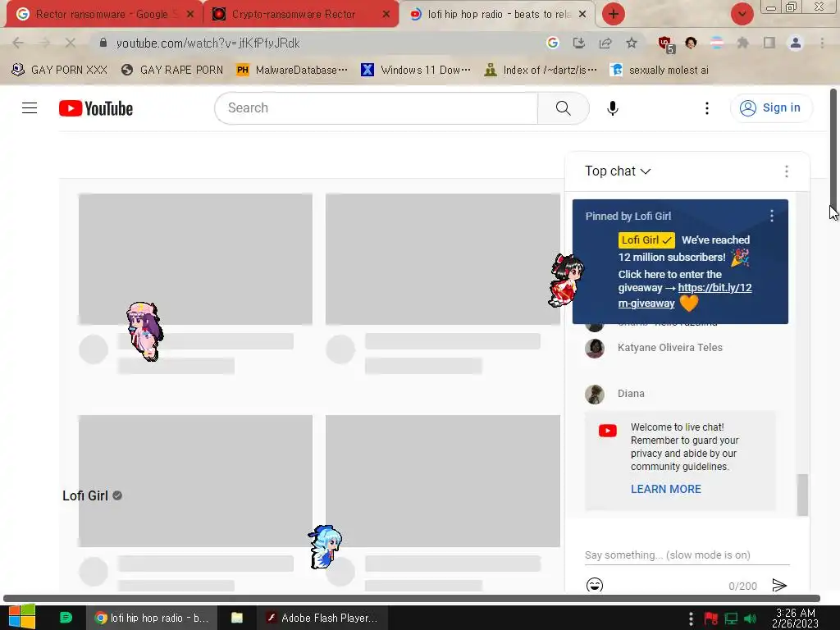Click the install app icon in address bar
Image resolution: width=840 pixels, height=630 pixels.
578,43
